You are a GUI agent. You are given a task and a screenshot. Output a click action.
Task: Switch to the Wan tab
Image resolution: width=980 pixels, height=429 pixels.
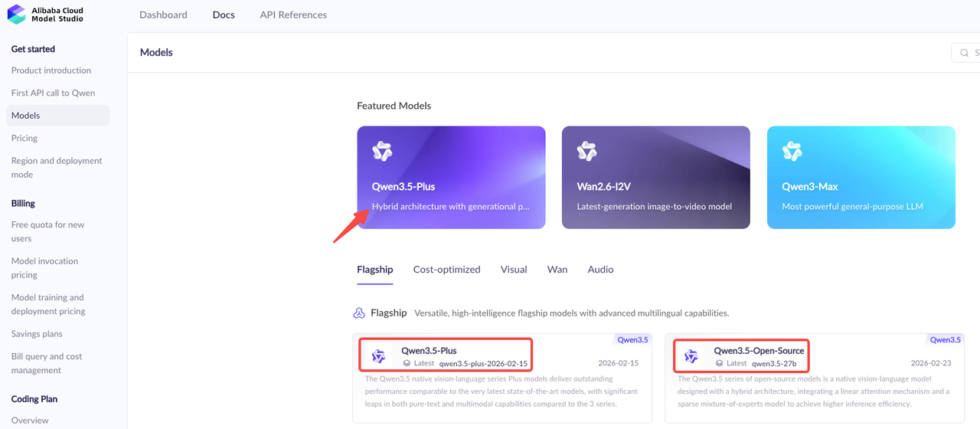coord(557,270)
